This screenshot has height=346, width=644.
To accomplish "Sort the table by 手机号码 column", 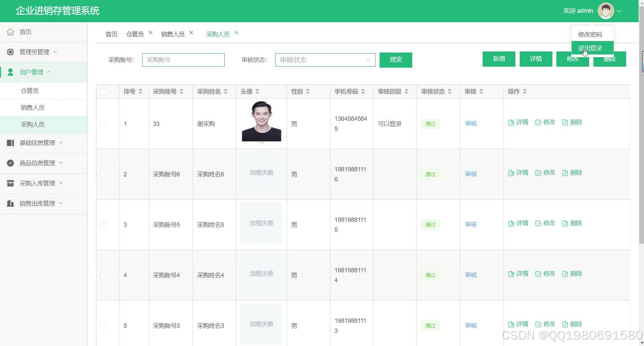I will tap(363, 91).
